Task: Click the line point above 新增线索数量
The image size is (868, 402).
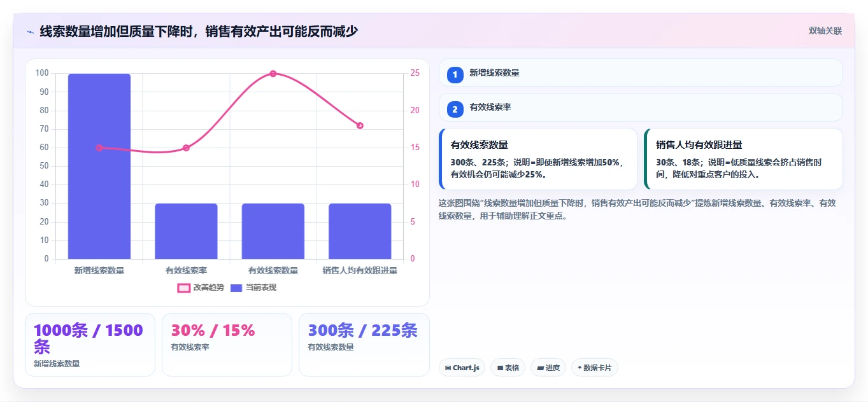Action: (99, 148)
